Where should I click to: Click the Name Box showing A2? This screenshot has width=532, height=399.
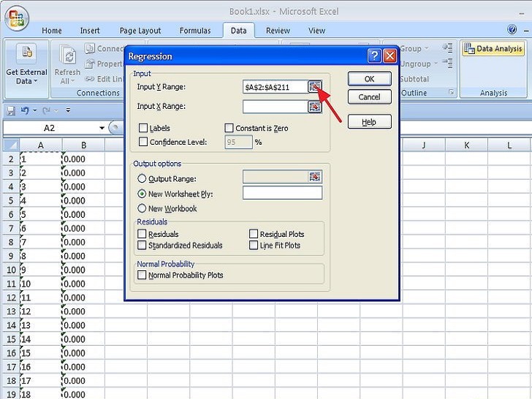point(49,128)
